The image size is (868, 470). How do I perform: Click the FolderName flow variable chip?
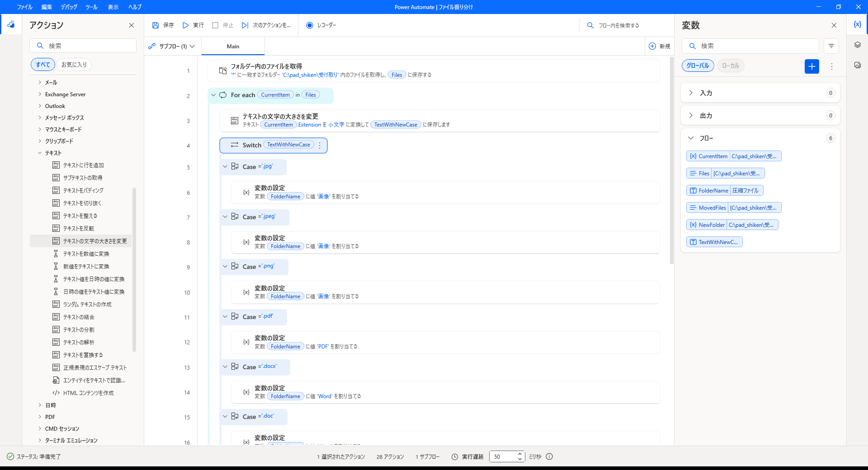[725, 191]
